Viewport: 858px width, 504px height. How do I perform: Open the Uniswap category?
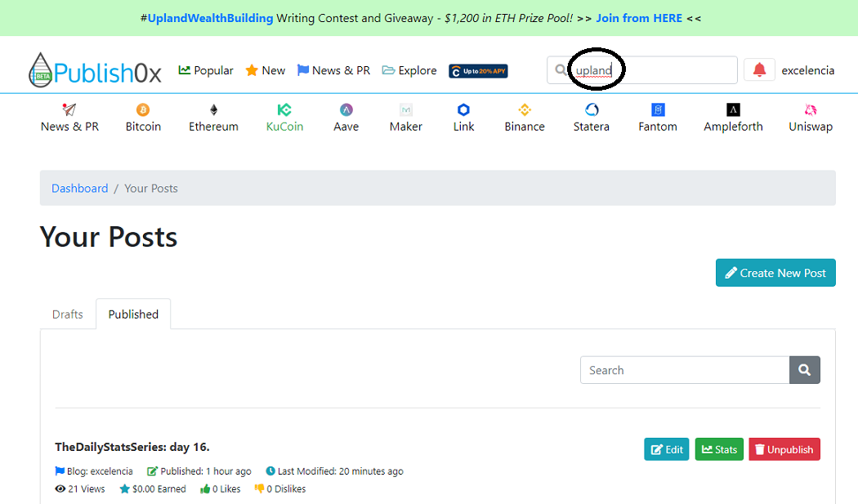(811, 118)
